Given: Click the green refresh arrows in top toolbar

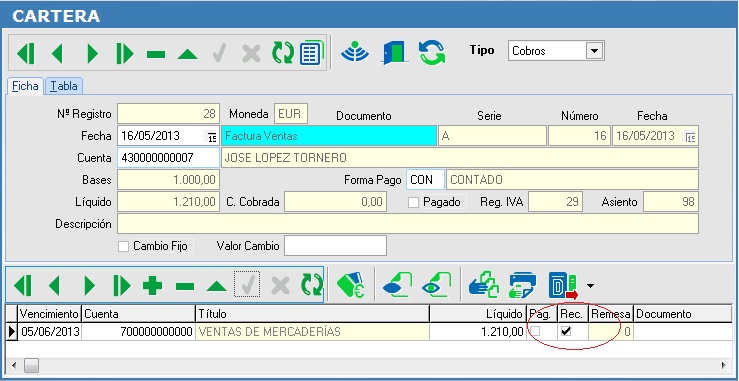Looking at the screenshot, I should click(283, 53).
